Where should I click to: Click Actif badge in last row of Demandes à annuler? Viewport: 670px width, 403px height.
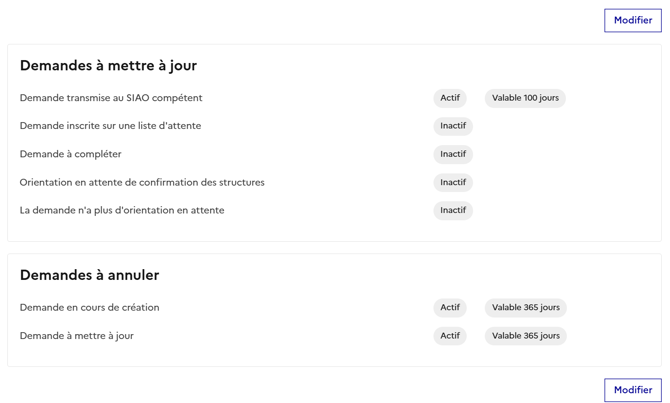[450, 336]
